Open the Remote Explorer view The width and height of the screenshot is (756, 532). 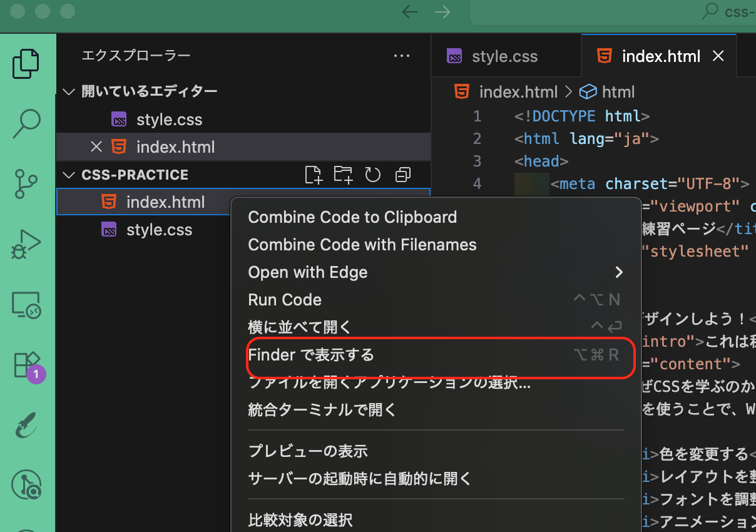click(x=26, y=305)
